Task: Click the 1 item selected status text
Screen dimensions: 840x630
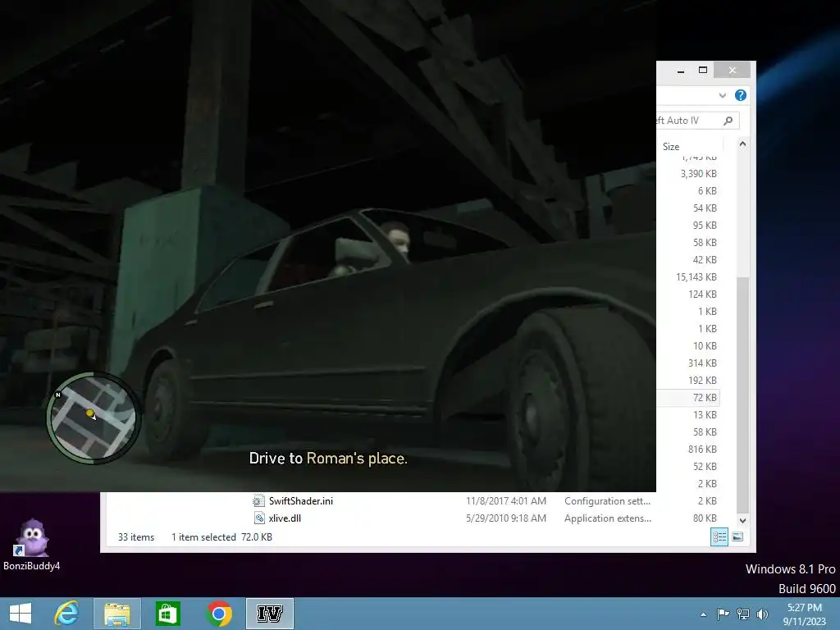Action: [203, 536]
